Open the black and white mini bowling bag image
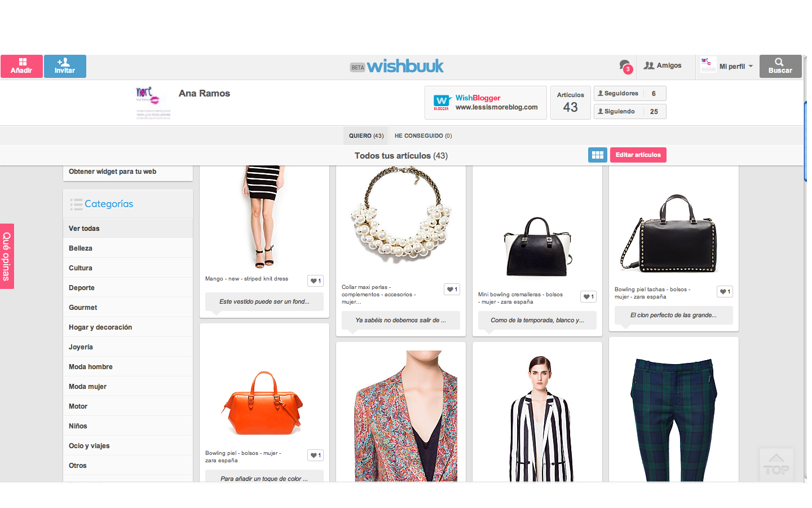812x508 pixels. (537, 247)
